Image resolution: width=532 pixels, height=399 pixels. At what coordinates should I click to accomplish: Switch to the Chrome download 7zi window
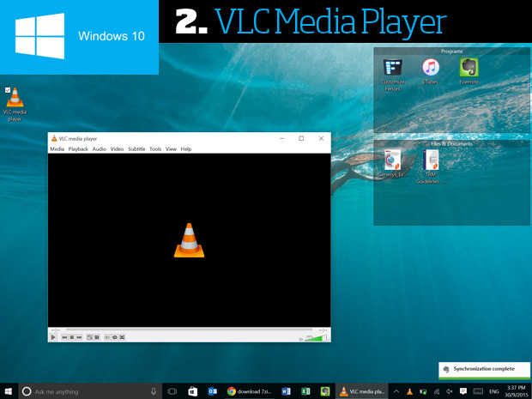pyautogui.click(x=250, y=391)
